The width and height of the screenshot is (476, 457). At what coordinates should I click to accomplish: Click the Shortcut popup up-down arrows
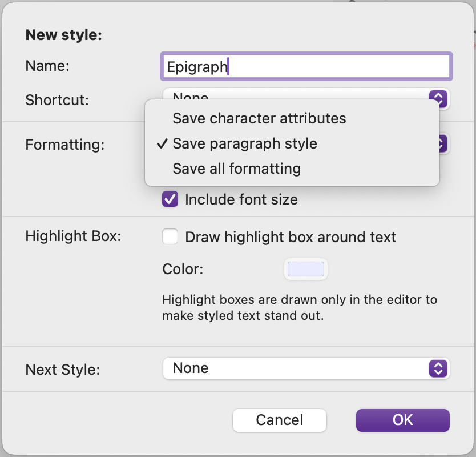point(438,97)
